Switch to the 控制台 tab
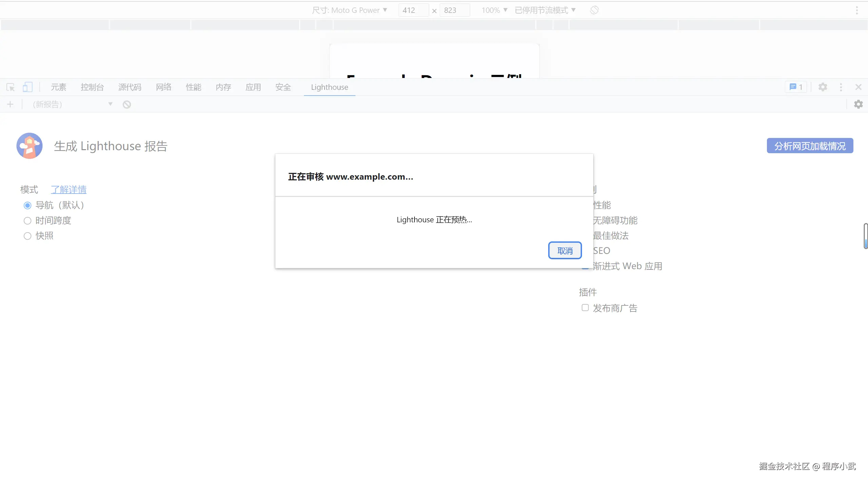868x483 pixels. 92,87
